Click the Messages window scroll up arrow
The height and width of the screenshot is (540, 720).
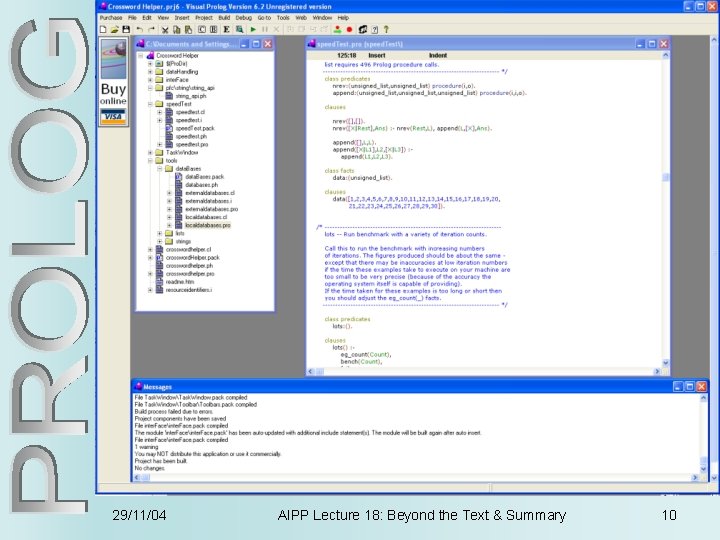click(703, 399)
